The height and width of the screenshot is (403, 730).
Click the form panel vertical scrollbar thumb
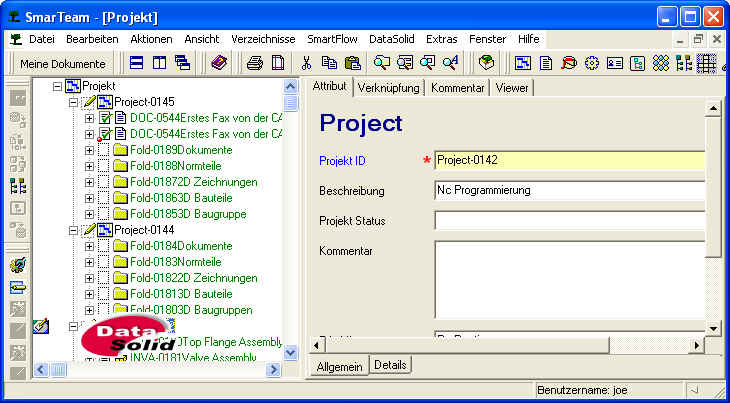click(713, 187)
